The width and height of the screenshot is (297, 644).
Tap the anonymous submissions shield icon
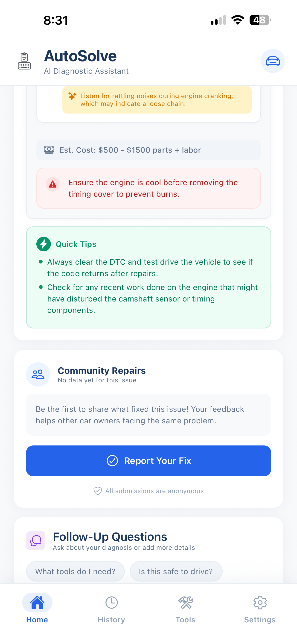pos(97,491)
